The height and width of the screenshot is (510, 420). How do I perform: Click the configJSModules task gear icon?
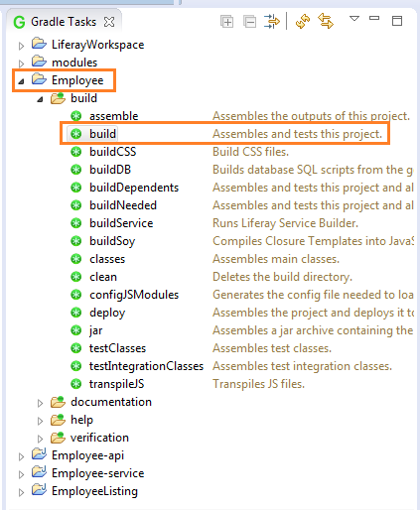(x=76, y=295)
